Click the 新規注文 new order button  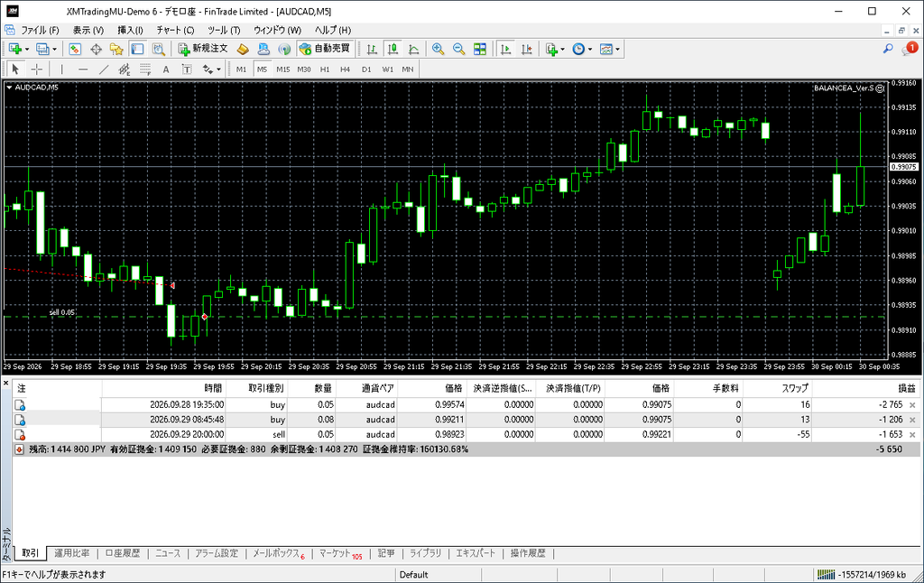(x=203, y=49)
